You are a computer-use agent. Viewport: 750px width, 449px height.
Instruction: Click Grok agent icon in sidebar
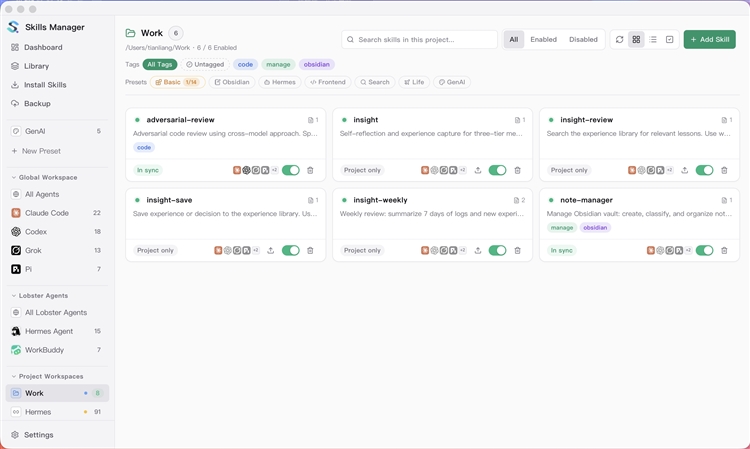point(16,251)
